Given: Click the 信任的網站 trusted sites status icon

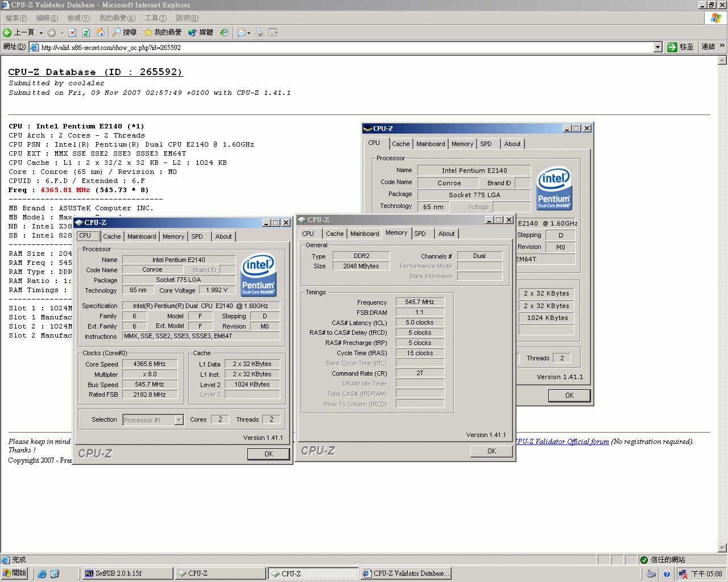Looking at the screenshot, I should (644, 560).
